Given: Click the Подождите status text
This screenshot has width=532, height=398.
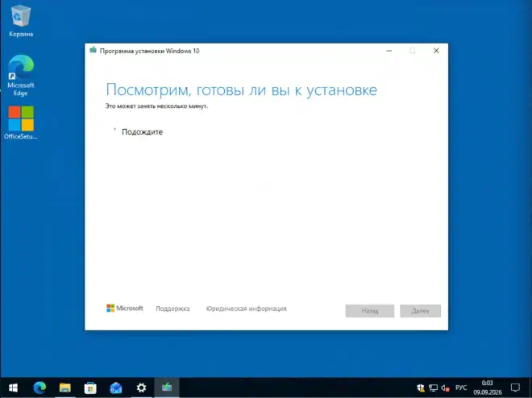Looking at the screenshot, I should click(142, 132).
